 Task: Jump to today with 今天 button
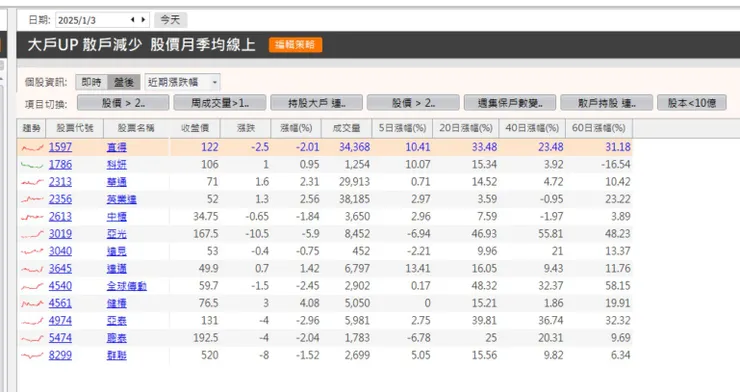[170, 20]
